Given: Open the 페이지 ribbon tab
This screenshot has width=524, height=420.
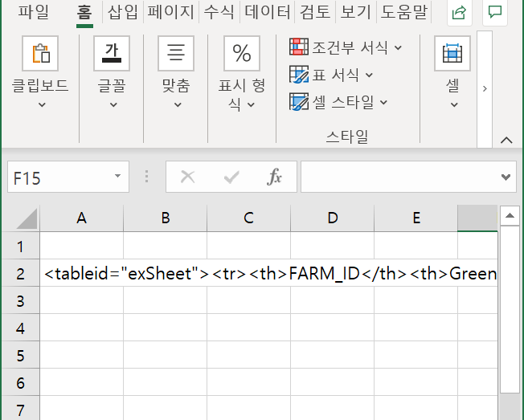Looking at the screenshot, I should pos(170,12).
